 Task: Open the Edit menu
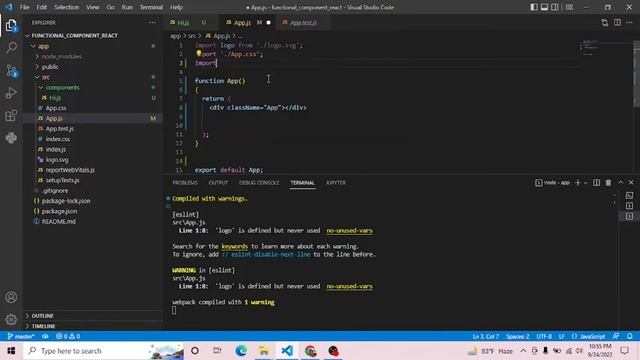coord(42,7)
